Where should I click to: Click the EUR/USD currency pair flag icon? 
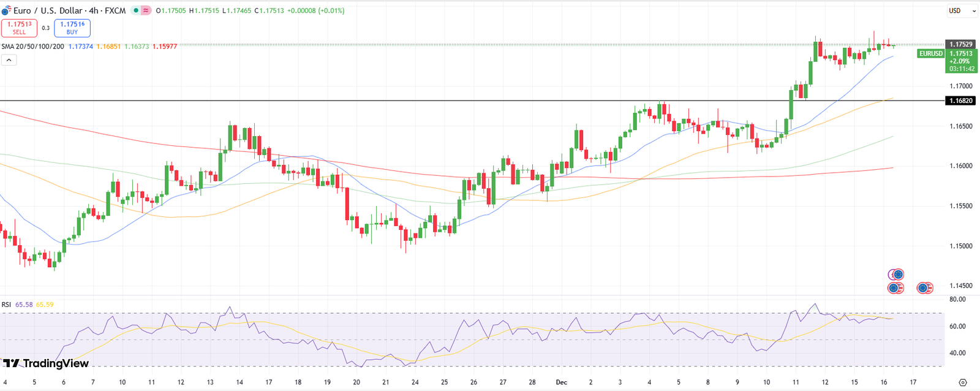coord(6,11)
